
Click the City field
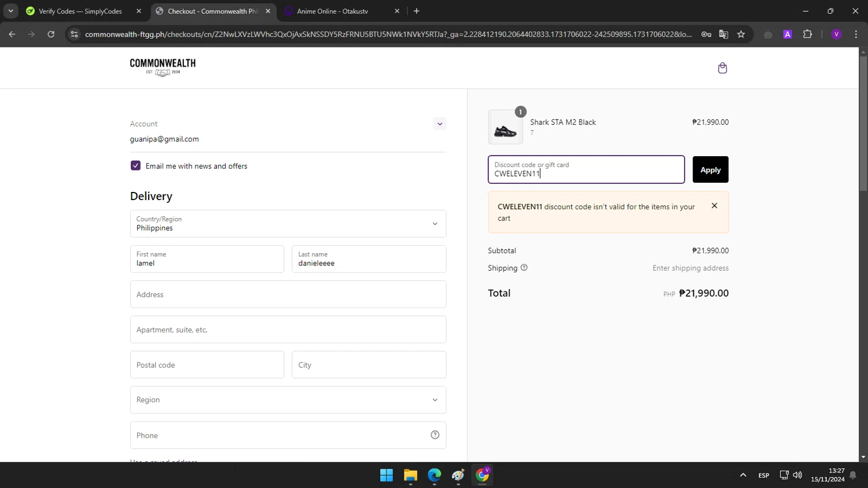coord(369,365)
